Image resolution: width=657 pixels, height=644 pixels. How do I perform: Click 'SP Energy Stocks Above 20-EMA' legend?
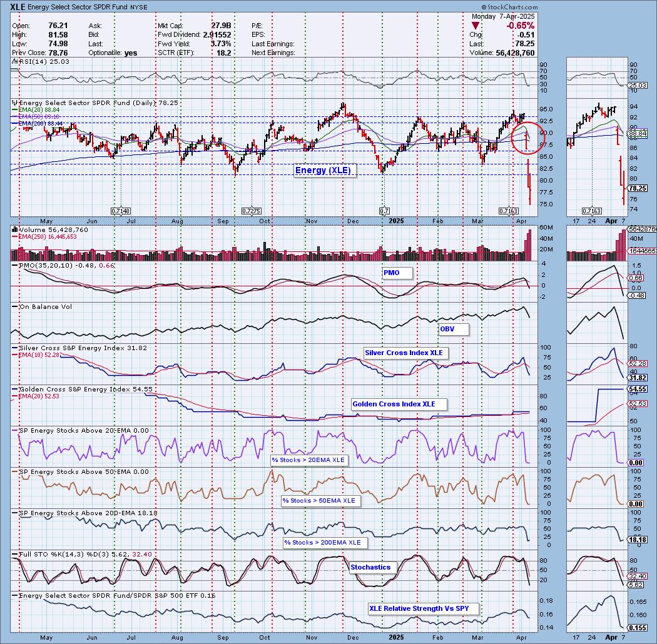(x=80, y=430)
